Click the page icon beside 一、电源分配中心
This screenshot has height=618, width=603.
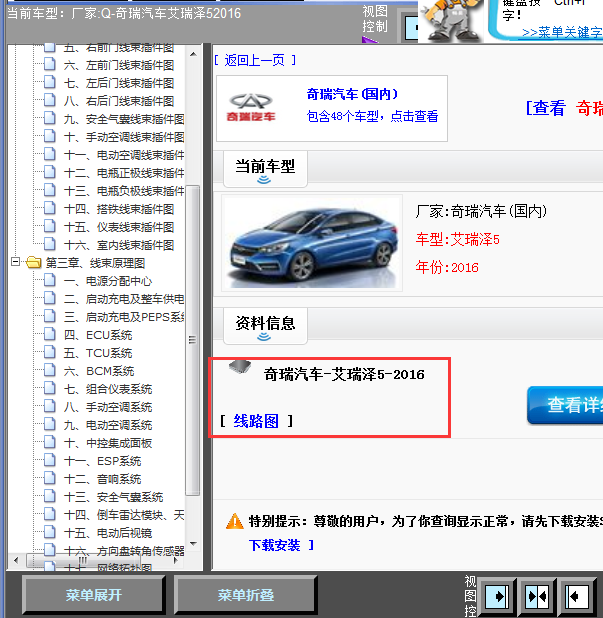[50, 280]
